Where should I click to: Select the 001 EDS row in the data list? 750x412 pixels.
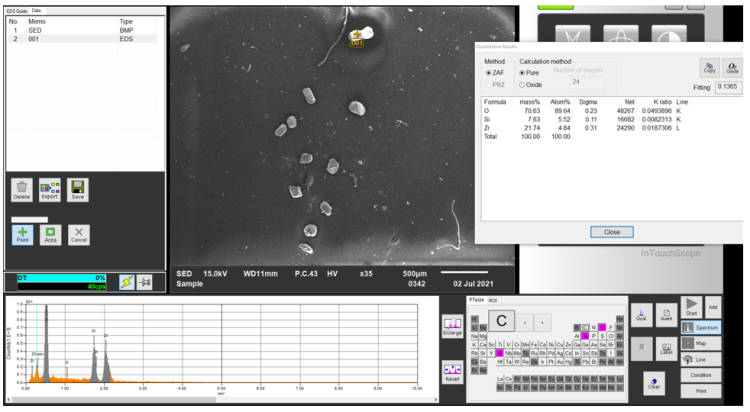coord(82,39)
